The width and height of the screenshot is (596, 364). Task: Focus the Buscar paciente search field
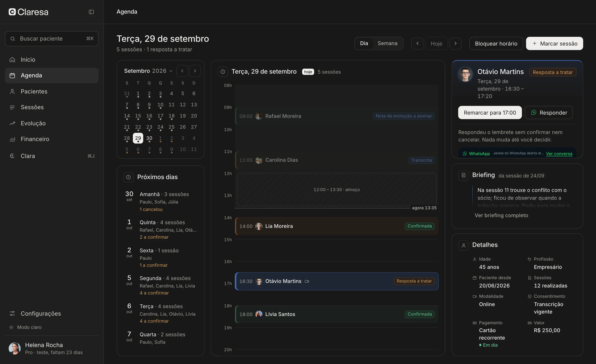click(52, 39)
